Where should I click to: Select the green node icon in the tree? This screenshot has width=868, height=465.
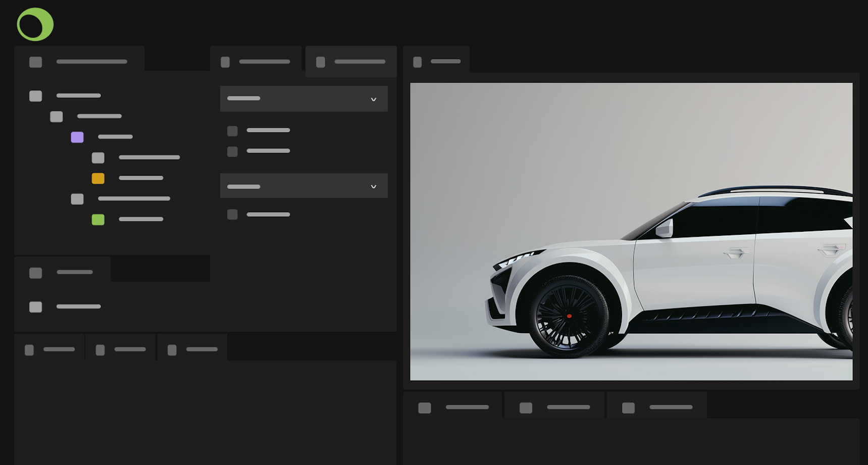[x=98, y=220]
